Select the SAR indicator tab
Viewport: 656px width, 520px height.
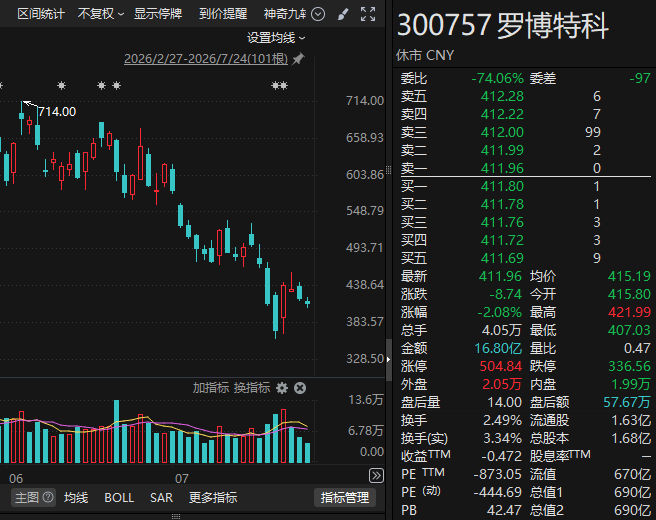161,498
